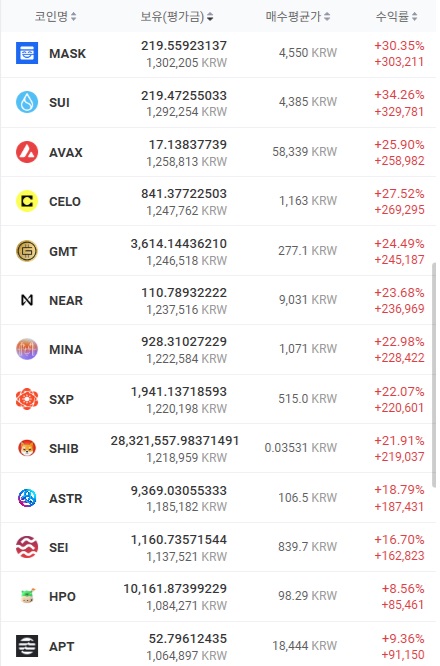
Task: Open the MINA coin name
Action: [66, 350]
